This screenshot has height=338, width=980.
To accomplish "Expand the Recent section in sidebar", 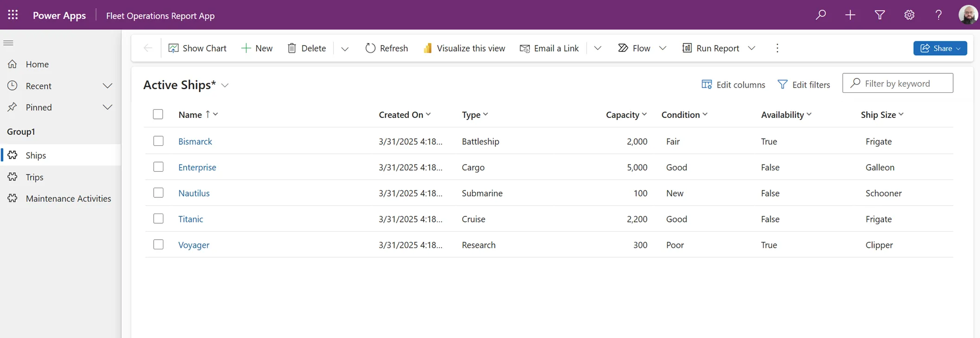I will [107, 86].
